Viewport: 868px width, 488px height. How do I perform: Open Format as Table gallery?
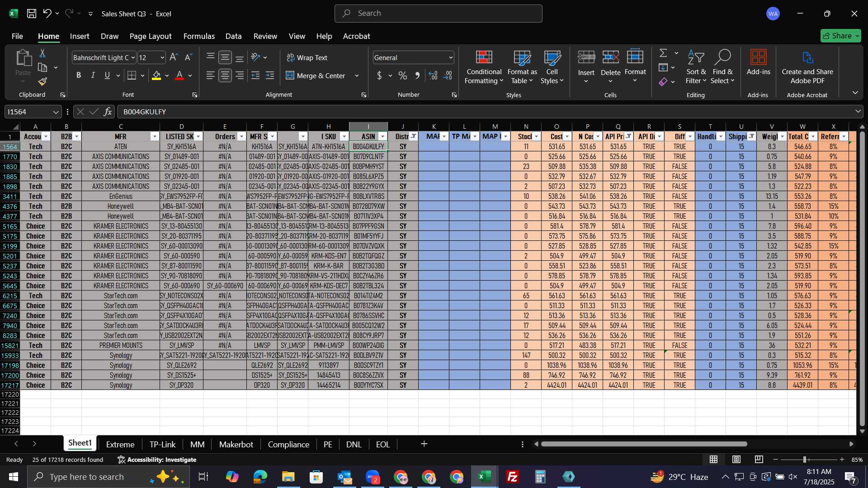pyautogui.click(x=522, y=67)
